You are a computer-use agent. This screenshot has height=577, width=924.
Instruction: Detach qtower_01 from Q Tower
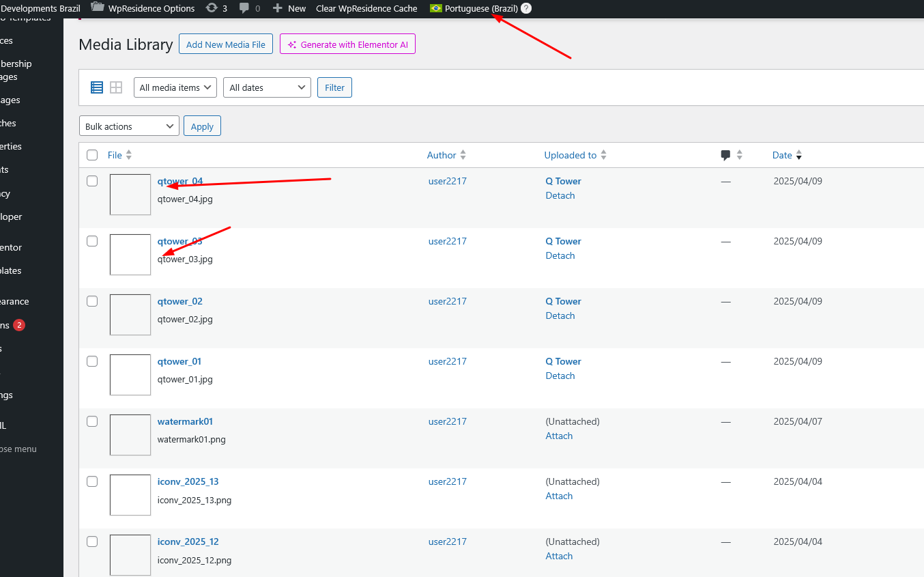click(560, 376)
